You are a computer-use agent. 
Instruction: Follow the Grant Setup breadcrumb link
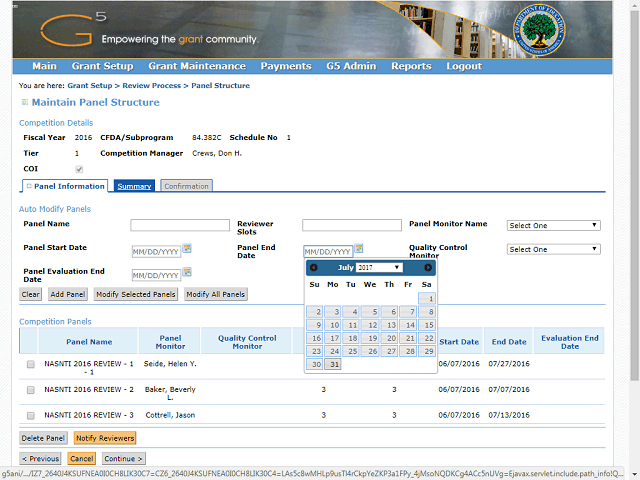[90, 86]
